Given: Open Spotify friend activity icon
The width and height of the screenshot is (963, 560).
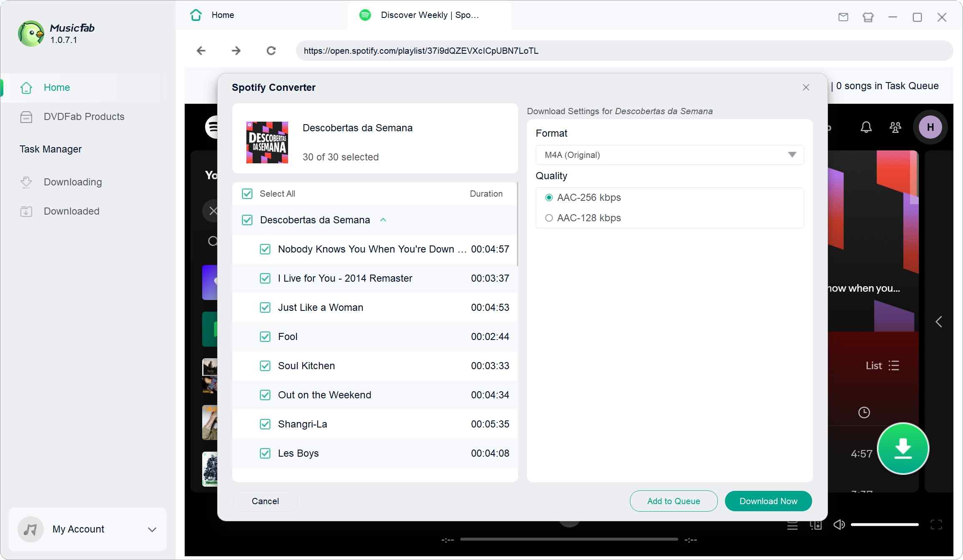Looking at the screenshot, I should click(895, 127).
